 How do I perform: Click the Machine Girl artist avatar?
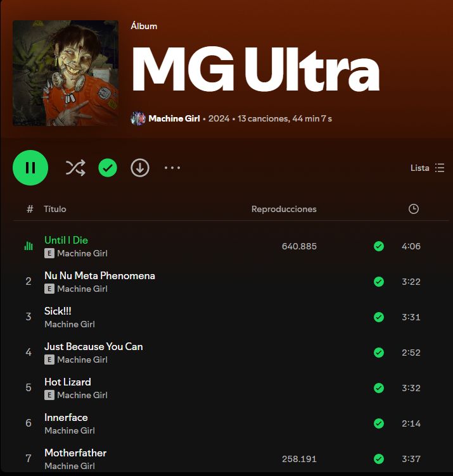pos(138,118)
